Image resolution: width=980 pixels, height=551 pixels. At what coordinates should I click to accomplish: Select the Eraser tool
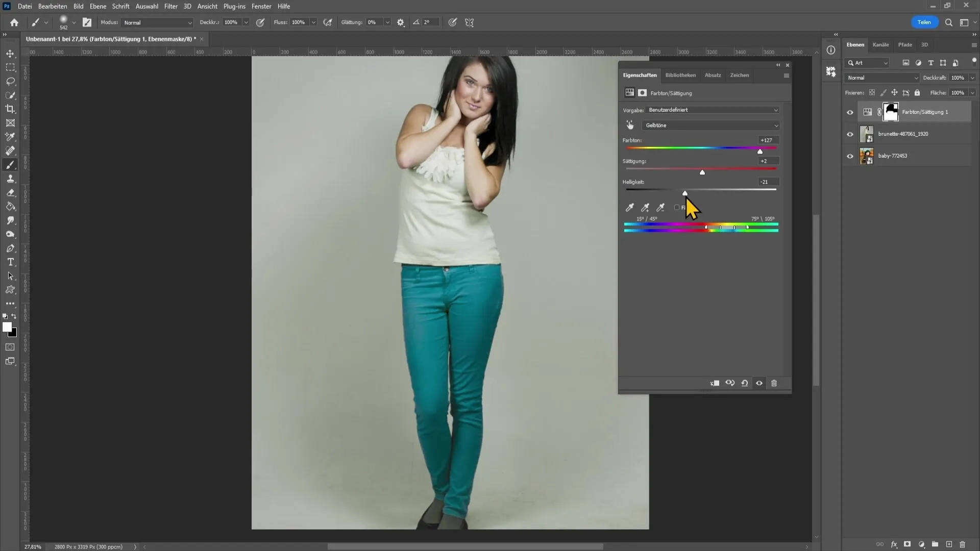tap(10, 192)
